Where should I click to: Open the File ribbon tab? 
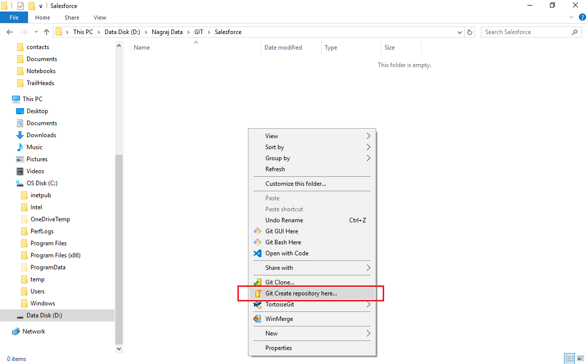pyautogui.click(x=14, y=18)
